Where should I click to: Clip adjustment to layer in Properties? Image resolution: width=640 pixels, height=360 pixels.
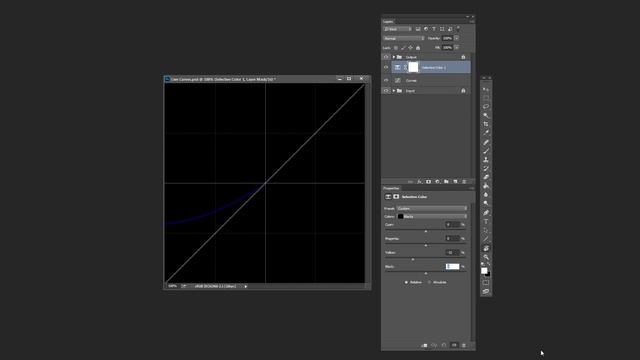[x=424, y=345]
